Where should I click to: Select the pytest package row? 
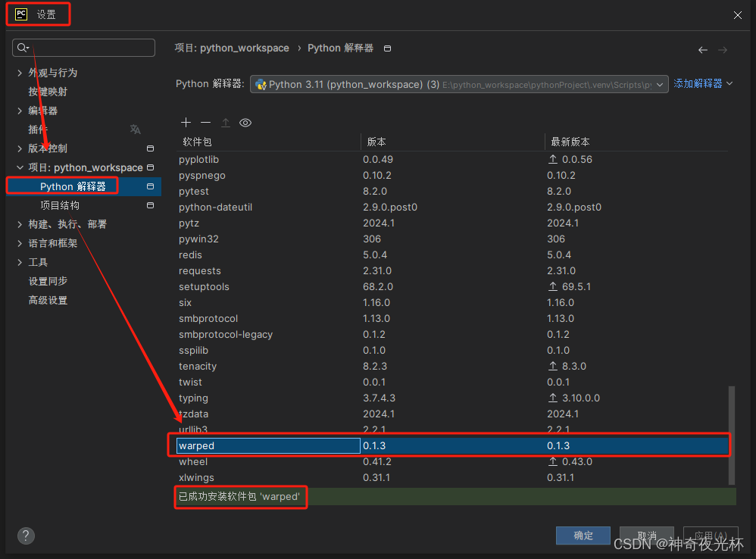pyautogui.click(x=452, y=191)
